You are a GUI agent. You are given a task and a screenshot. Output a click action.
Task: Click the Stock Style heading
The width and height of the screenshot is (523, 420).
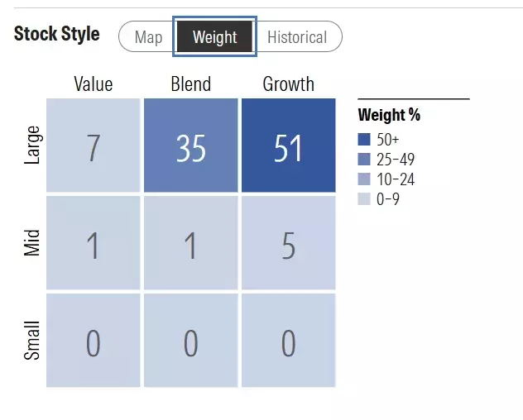57,35
